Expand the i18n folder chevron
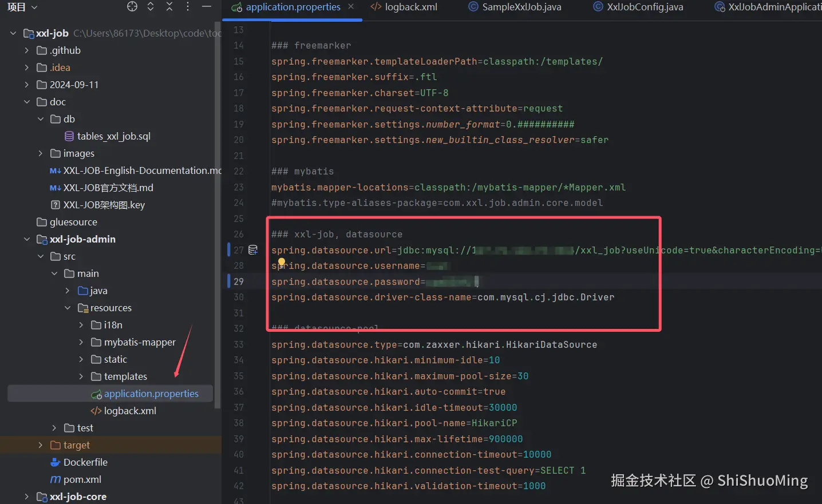Image resolution: width=822 pixels, height=504 pixels. pos(81,325)
